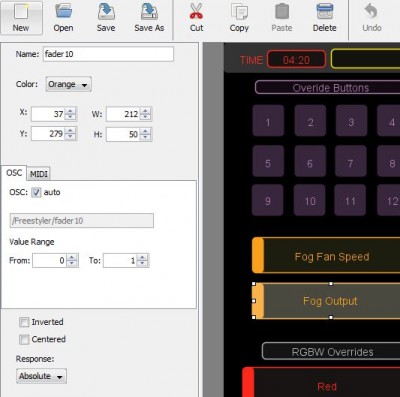400x397 pixels.
Task: Select override button 2 in layout
Action: (x=310, y=120)
